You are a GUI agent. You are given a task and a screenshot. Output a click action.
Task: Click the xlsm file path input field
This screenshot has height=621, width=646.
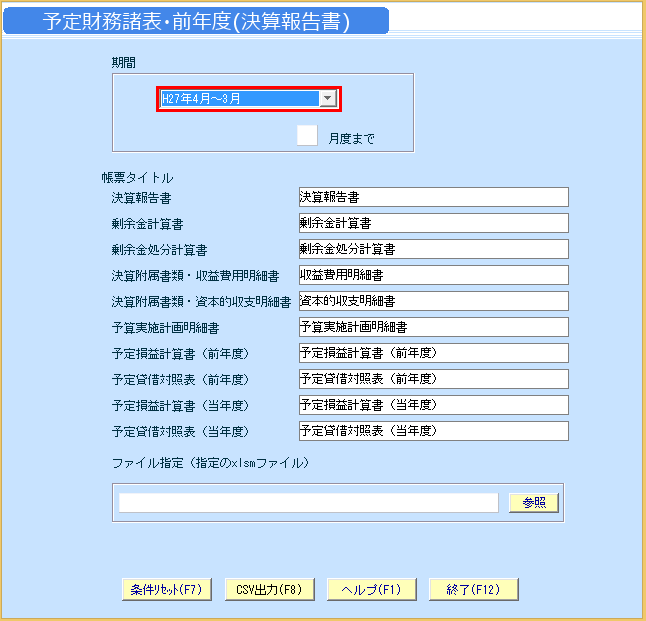[309, 503]
